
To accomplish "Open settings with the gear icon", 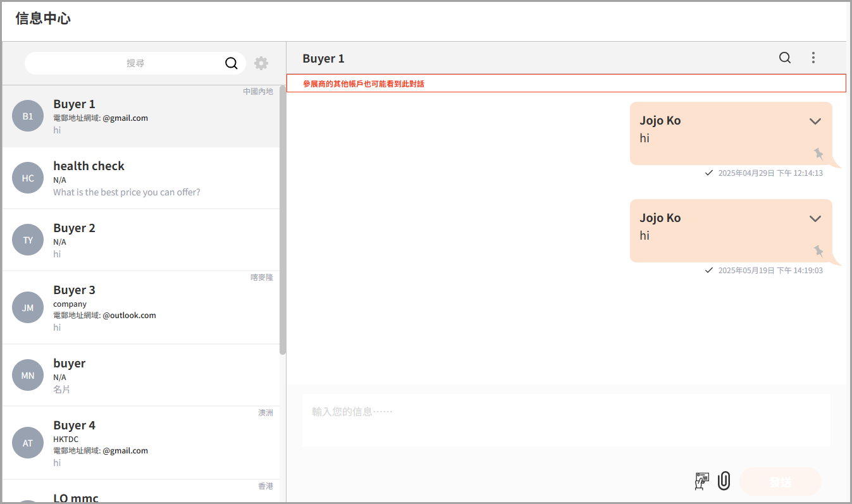I will (261, 63).
